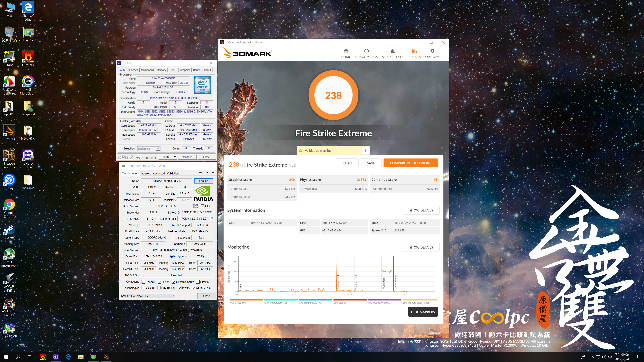
Task: Click the Physics test marker in chart
Action: 384,284
